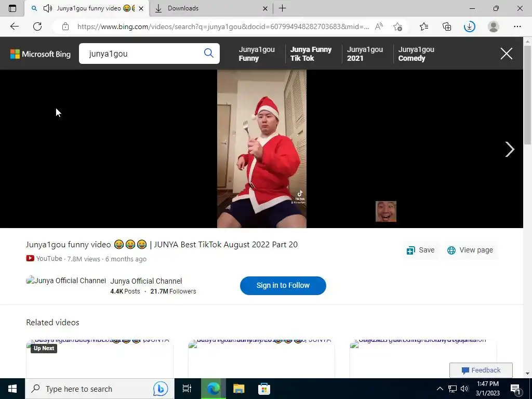
Task: Select Junya1gou Comedy related search
Action: [x=416, y=54]
